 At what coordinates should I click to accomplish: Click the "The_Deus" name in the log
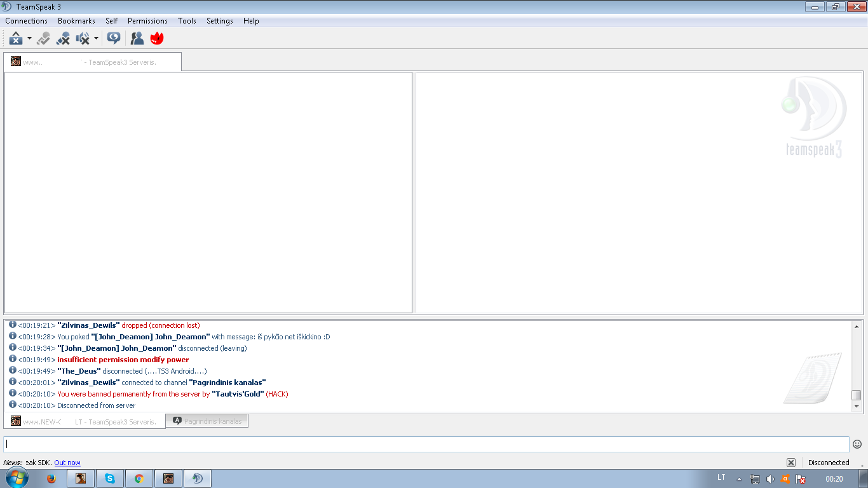pos(79,371)
